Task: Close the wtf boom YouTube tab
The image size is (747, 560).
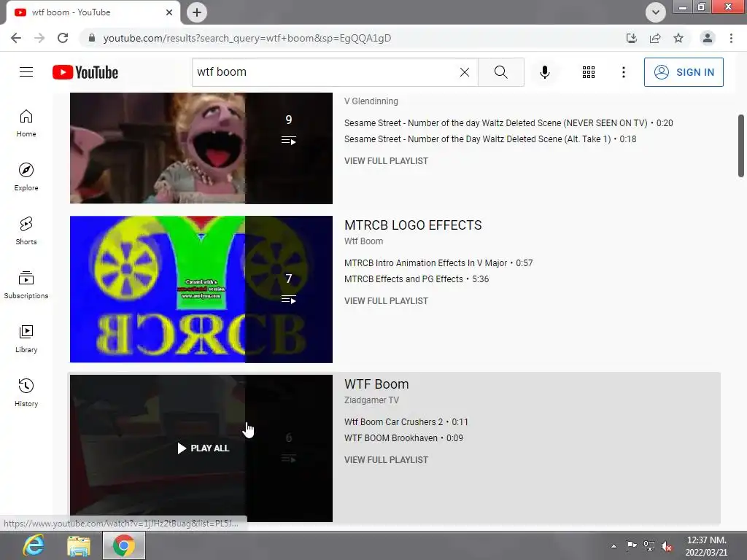Action: [x=169, y=12]
